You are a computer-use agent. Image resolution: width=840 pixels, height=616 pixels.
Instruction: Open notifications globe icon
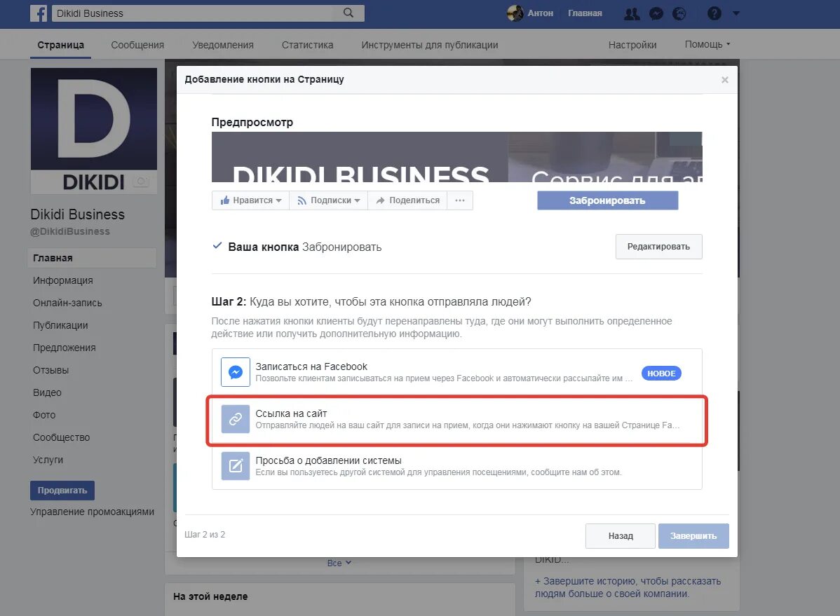(679, 13)
